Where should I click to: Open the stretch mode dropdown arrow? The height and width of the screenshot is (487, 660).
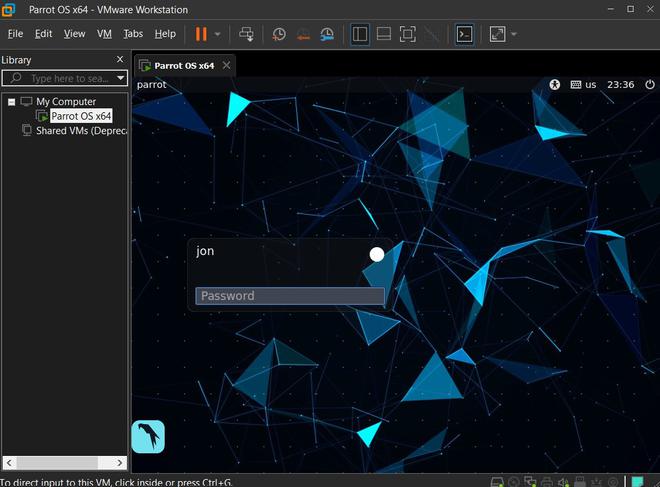[x=514, y=34]
